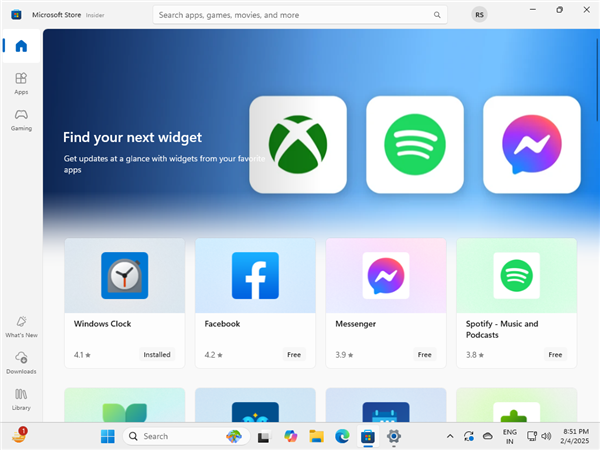600x450 pixels.
Task: Focus the Store search box
Action: [290, 16]
